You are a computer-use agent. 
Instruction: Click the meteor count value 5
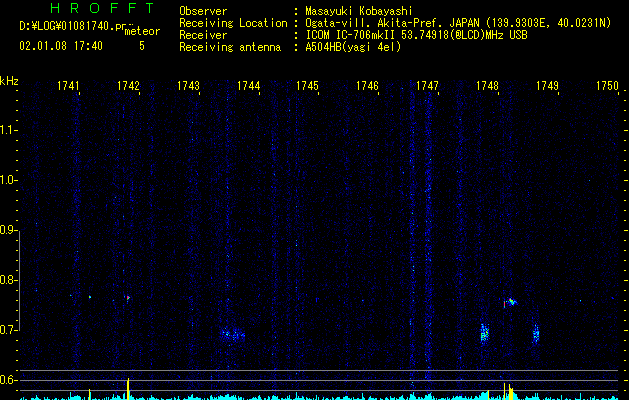point(142,46)
